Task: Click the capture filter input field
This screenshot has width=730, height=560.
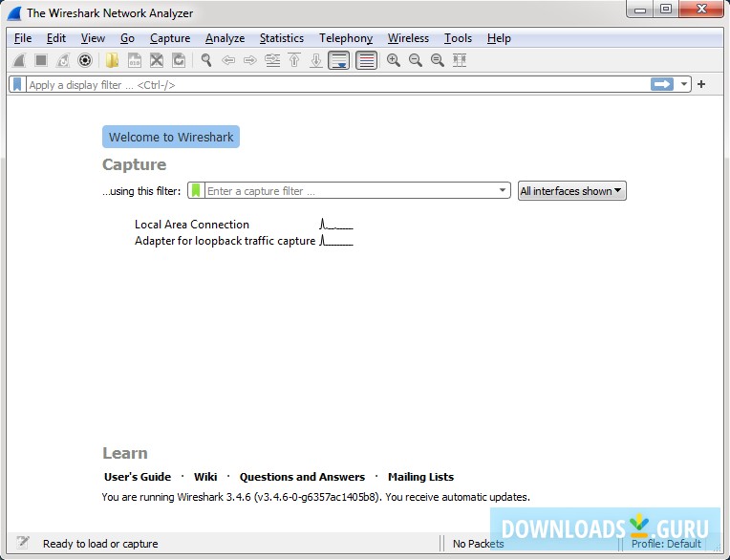Action: tap(351, 191)
